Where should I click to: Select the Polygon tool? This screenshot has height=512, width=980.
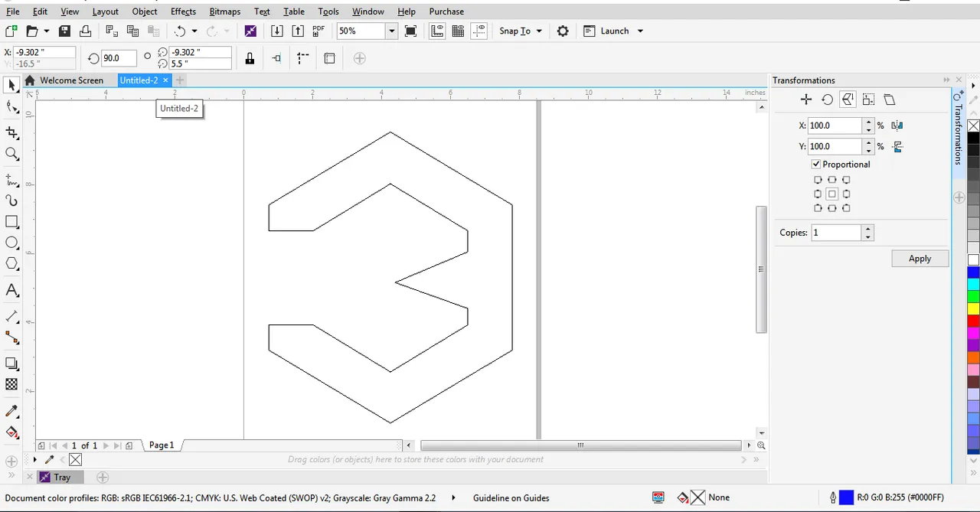[11, 264]
